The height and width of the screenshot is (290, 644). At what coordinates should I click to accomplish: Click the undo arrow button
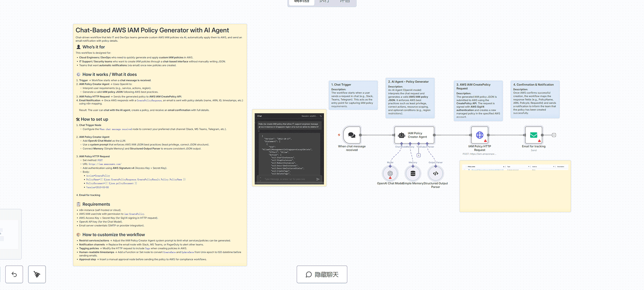pos(14,274)
